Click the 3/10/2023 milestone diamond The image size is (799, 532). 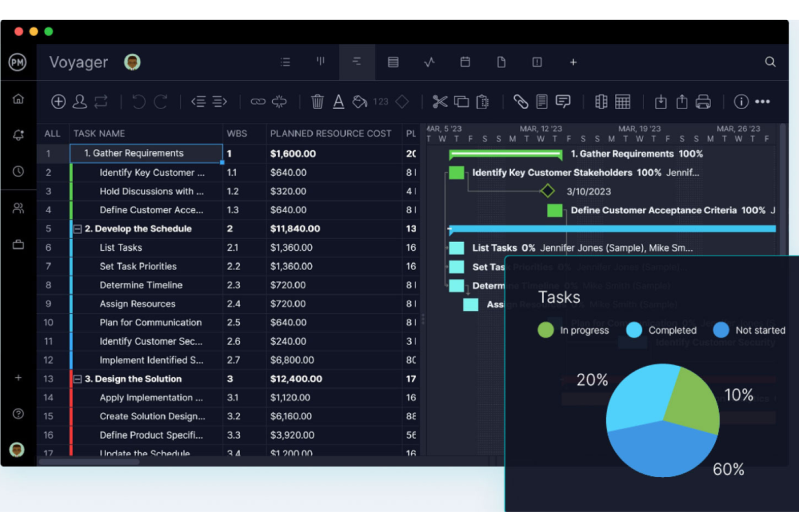click(547, 191)
